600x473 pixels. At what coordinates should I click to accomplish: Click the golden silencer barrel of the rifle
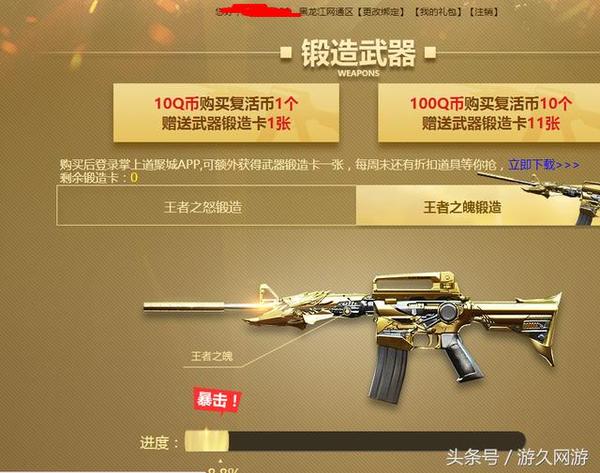(x=184, y=306)
